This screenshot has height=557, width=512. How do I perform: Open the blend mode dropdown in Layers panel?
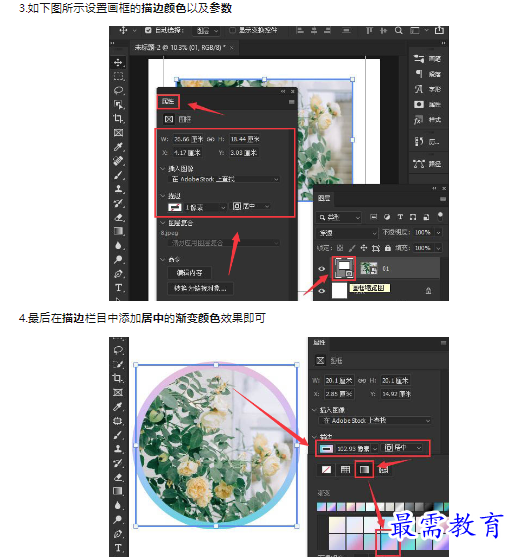click(347, 233)
